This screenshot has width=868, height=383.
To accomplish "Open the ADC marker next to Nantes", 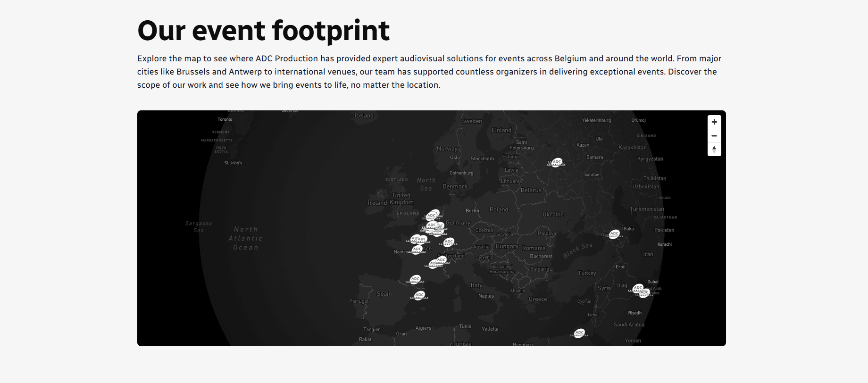I will point(417,250).
